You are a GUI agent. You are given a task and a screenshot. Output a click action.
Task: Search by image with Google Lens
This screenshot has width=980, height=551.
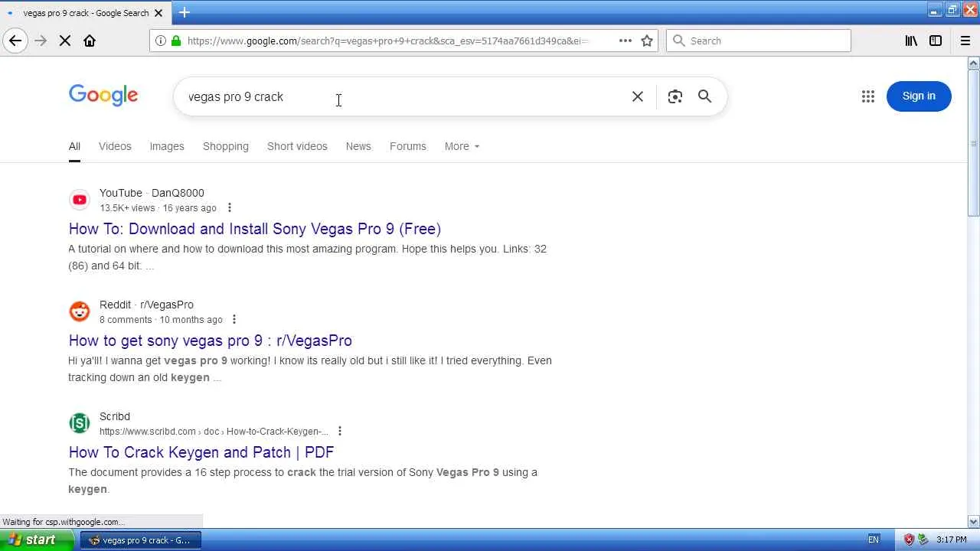click(x=675, y=96)
